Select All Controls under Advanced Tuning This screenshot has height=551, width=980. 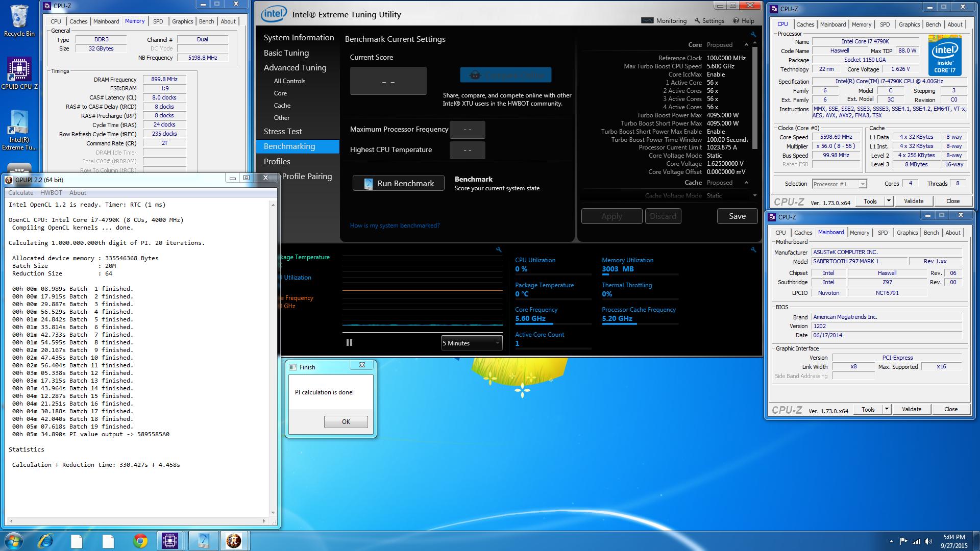(x=289, y=81)
